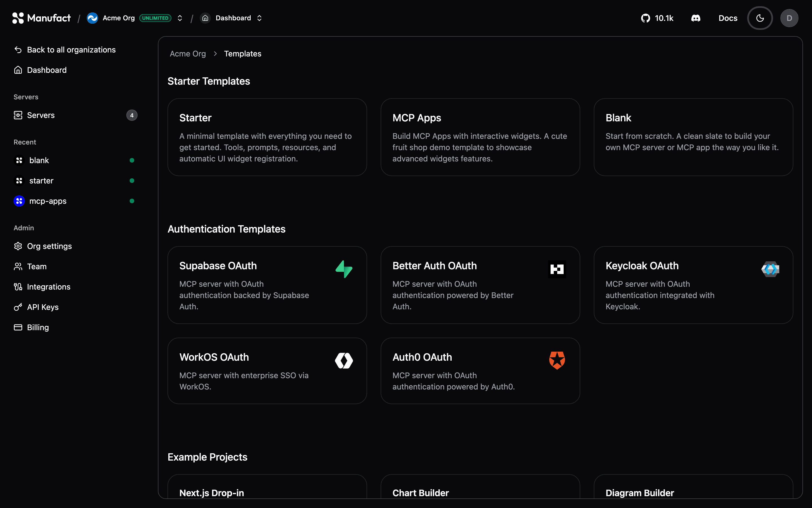Click the UNLIMITED plan badge
This screenshot has height=508, width=812.
point(155,18)
